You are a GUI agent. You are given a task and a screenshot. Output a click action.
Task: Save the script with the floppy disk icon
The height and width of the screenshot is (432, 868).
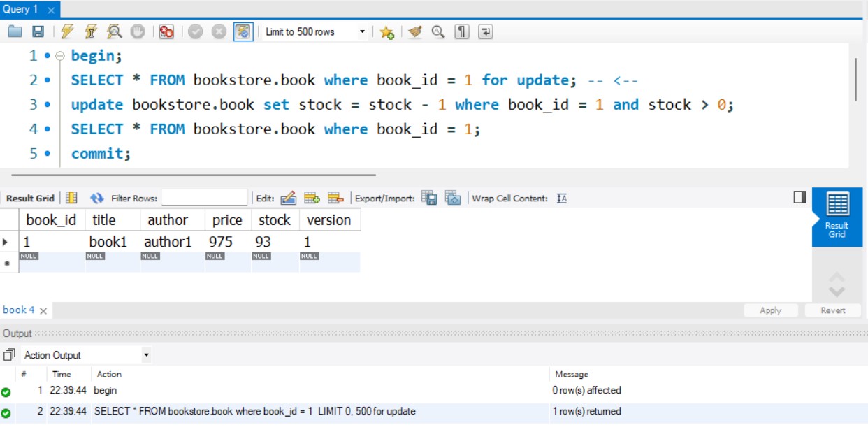pos(38,31)
